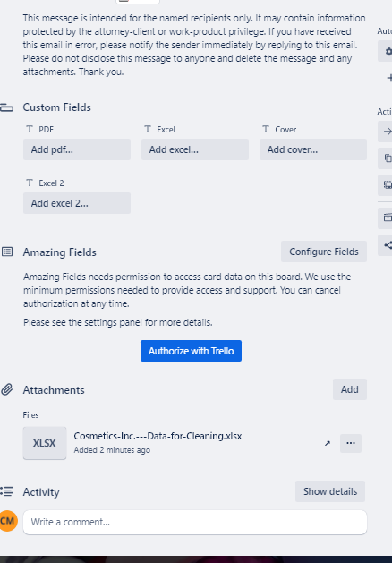Click the Add excel... field
This screenshot has height=563, width=392.
coord(195,149)
